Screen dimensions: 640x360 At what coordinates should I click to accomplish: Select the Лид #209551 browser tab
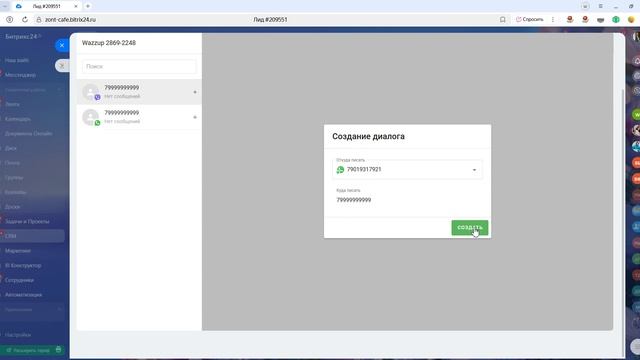tap(46, 6)
